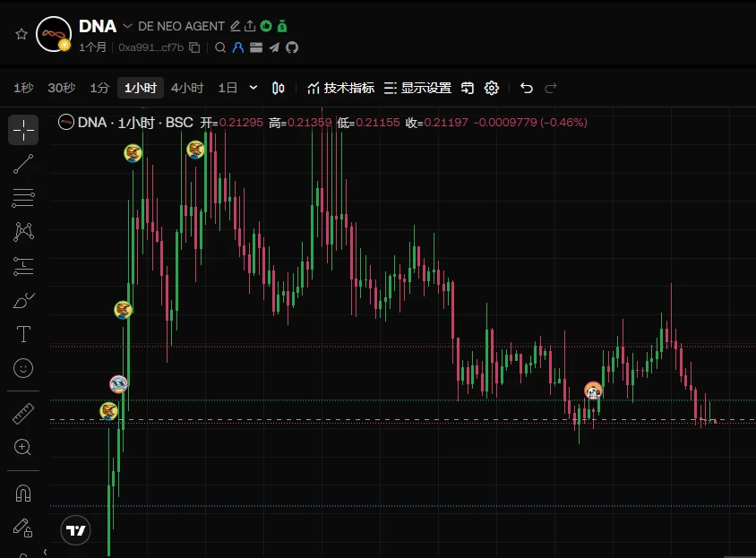Click the switch currency icon
The image size is (756, 558).
click(468, 88)
